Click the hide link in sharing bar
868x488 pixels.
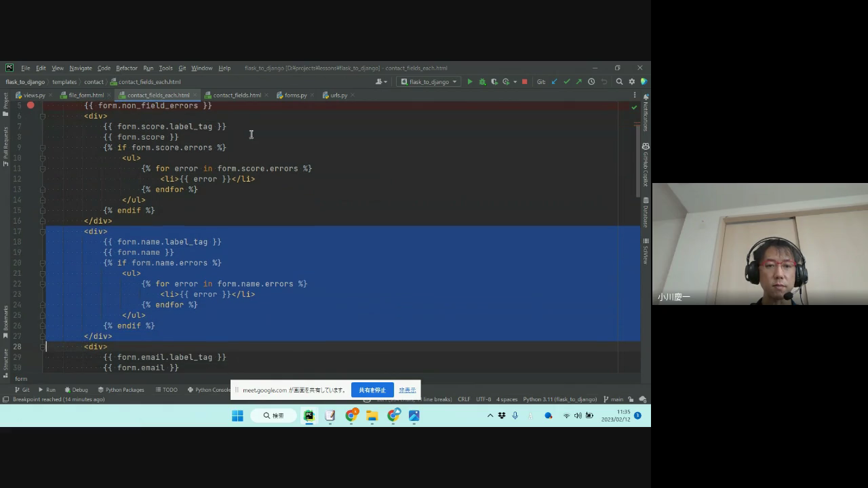407,390
